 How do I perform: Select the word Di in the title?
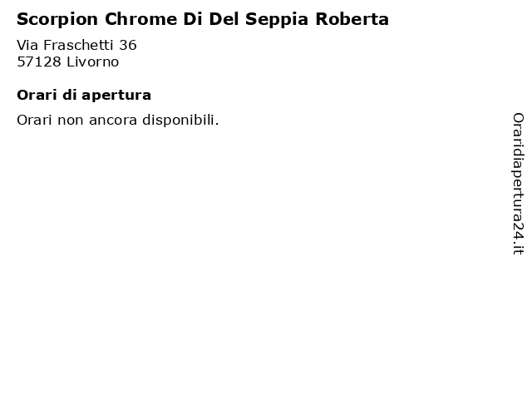pos(193,19)
